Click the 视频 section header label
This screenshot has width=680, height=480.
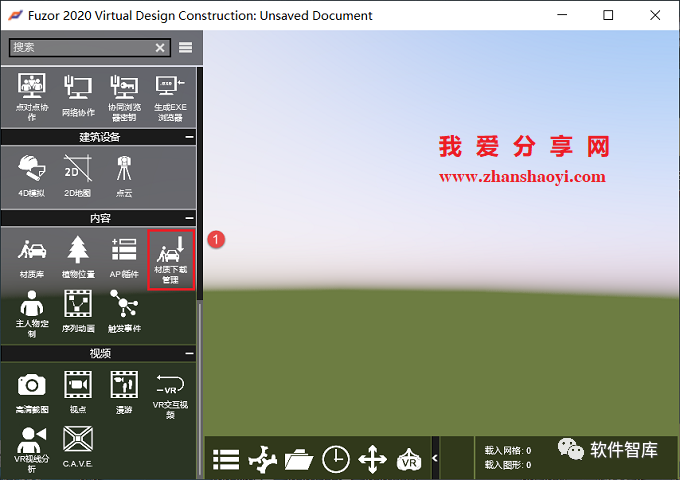100,353
